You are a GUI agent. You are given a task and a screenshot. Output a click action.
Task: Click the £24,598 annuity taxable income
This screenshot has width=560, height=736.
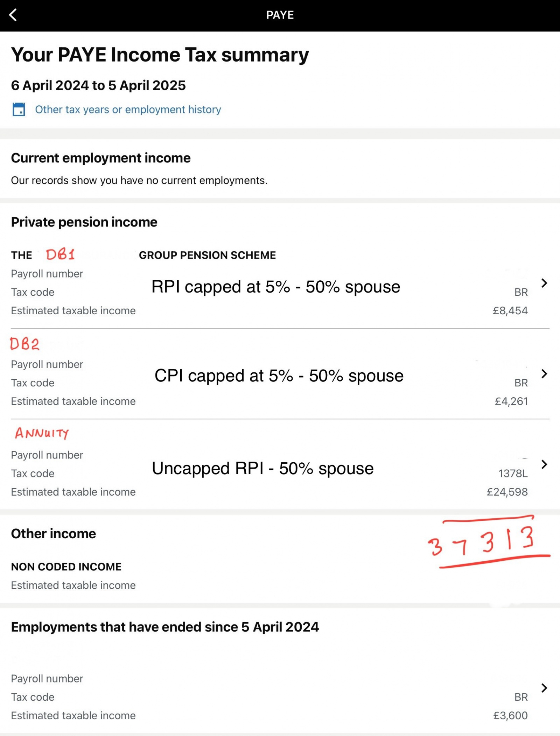[x=507, y=492]
